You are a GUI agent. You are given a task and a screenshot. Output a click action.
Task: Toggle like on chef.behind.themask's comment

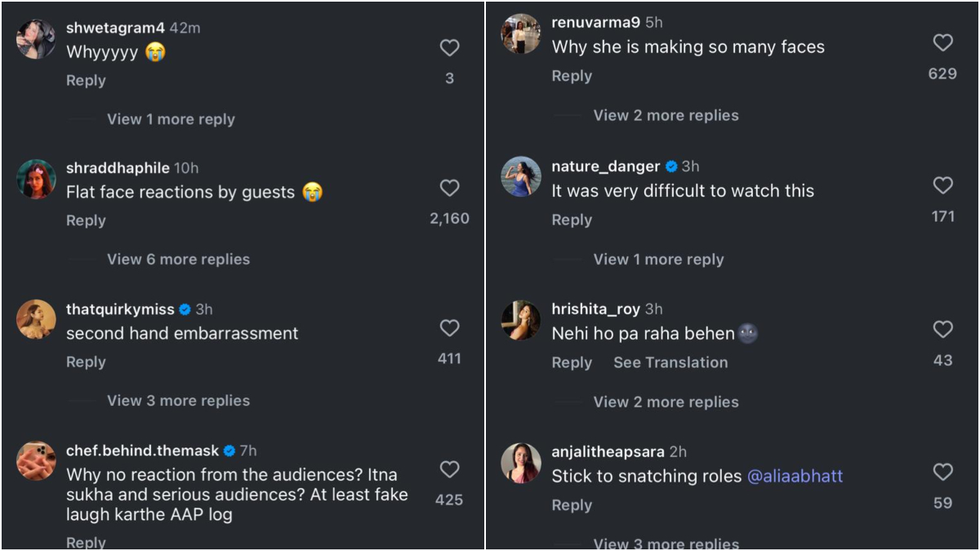[449, 469]
